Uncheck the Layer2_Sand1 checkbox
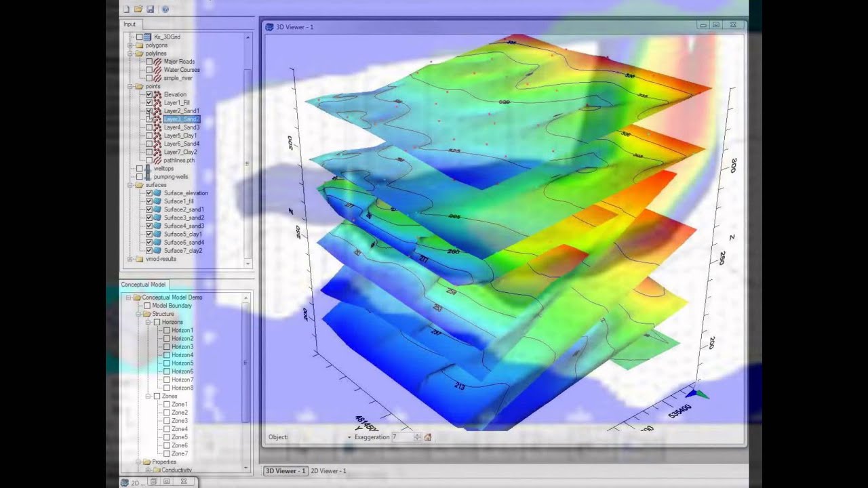Viewport: 868px width, 488px height. click(x=149, y=110)
